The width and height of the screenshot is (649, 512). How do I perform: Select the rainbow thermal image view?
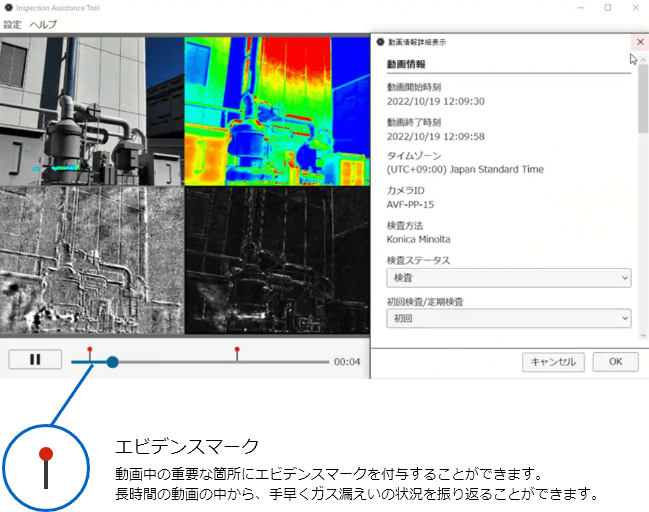[x=277, y=112]
